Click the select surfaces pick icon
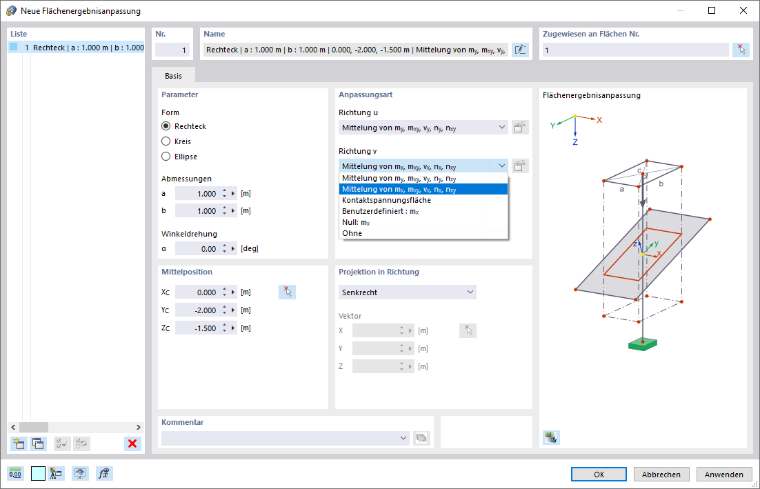The width and height of the screenshot is (760, 489). pyautogui.click(x=741, y=50)
